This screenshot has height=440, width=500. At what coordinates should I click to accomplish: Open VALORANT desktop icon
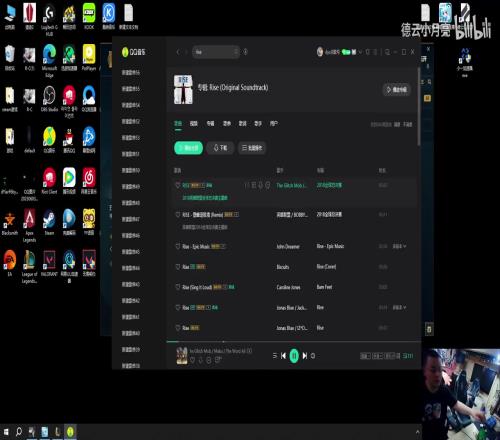pyautogui.click(x=49, y=263)
